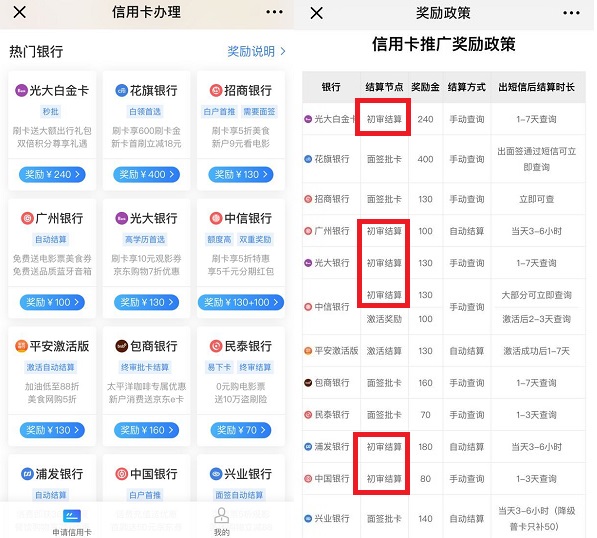Tap the 光大银行 logo icon in card grid

click(121, 218)
